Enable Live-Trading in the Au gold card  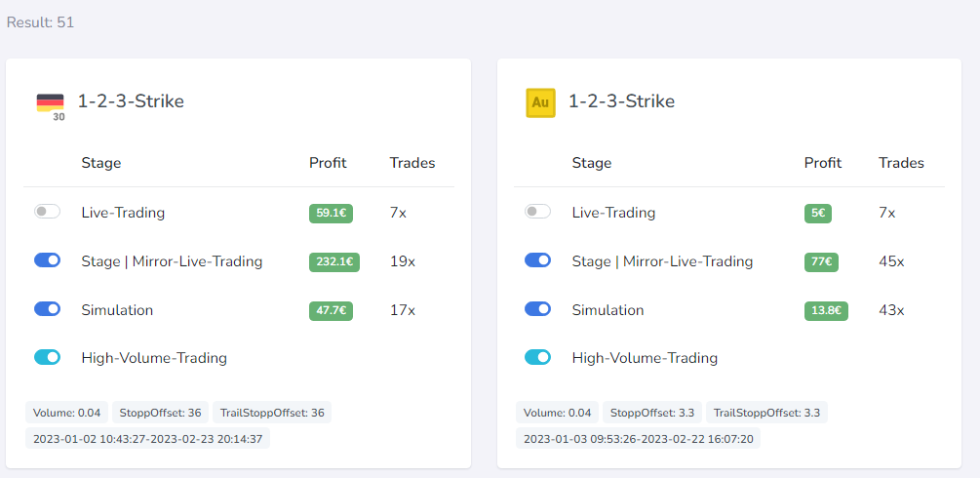(537, 212)
